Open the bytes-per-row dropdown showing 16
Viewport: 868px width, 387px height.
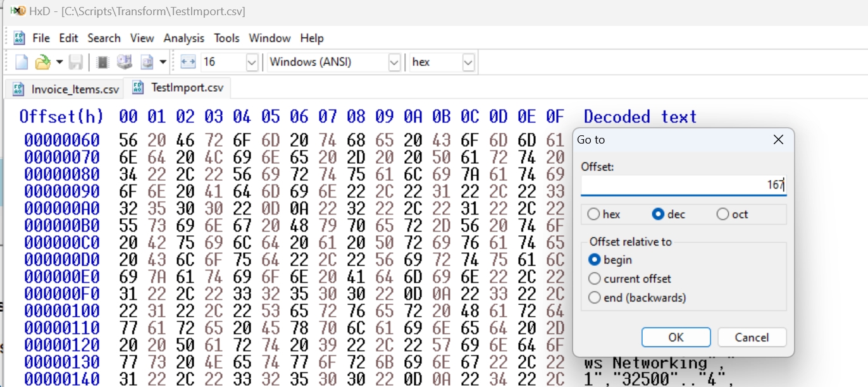click(251, 62)
